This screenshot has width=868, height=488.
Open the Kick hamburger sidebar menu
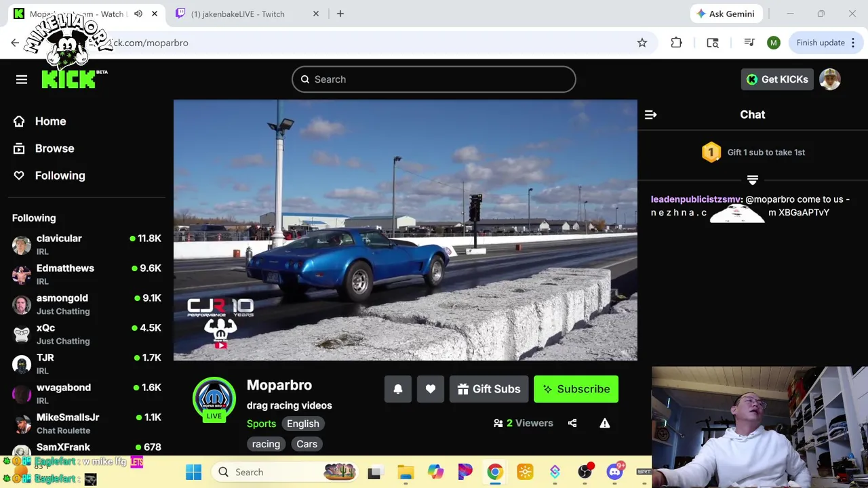(22, 80)
